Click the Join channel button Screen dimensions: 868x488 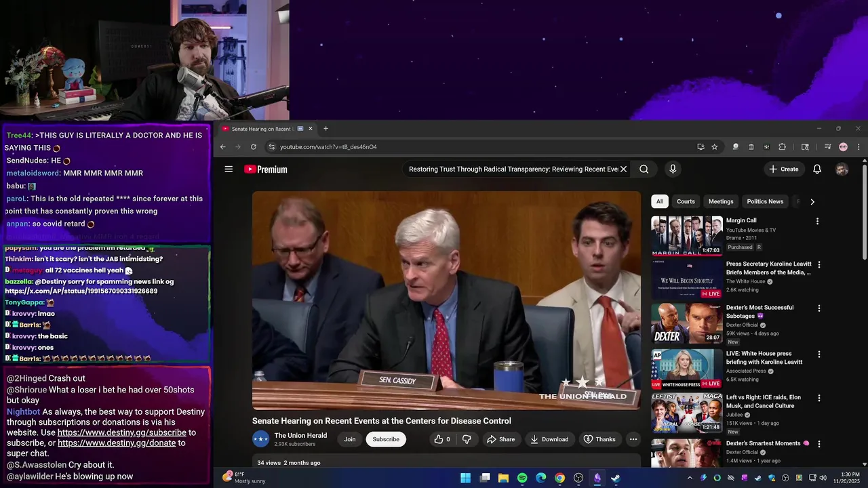tap(350, 439)
